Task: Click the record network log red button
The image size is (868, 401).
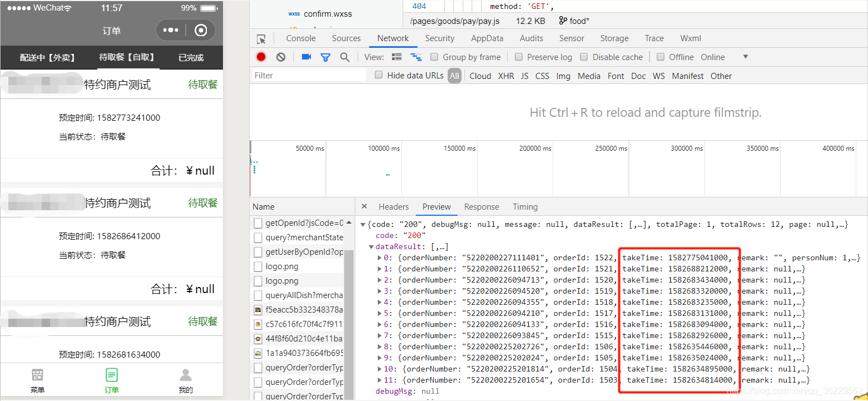Action: point(261,57)
